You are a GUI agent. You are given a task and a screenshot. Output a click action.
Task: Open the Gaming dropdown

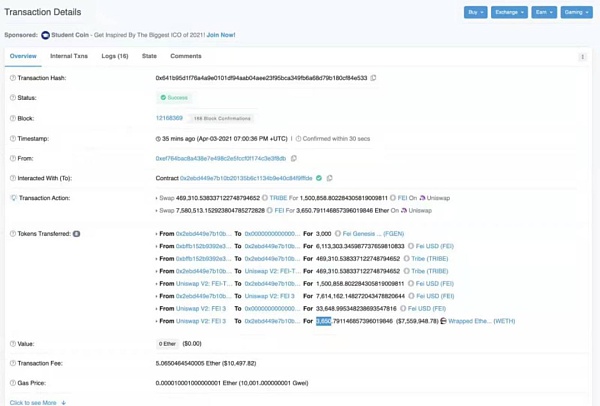576,12
